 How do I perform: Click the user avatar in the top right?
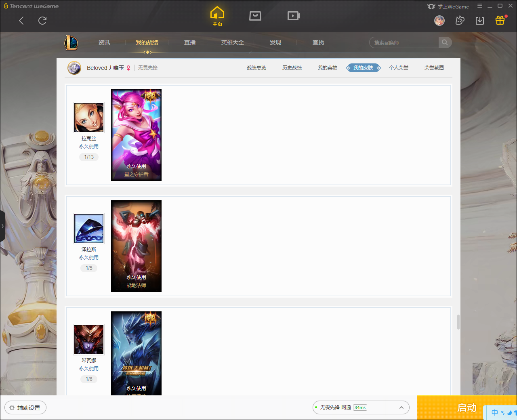[x=439, y=21]
